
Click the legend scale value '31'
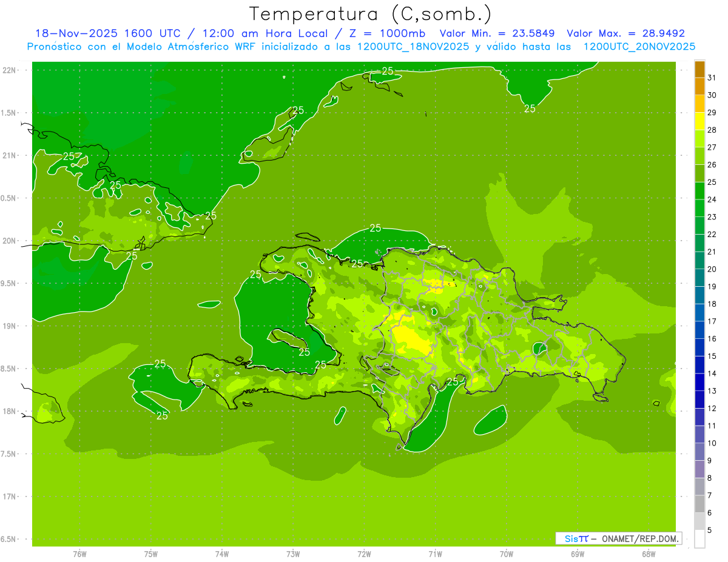point(712,78)
